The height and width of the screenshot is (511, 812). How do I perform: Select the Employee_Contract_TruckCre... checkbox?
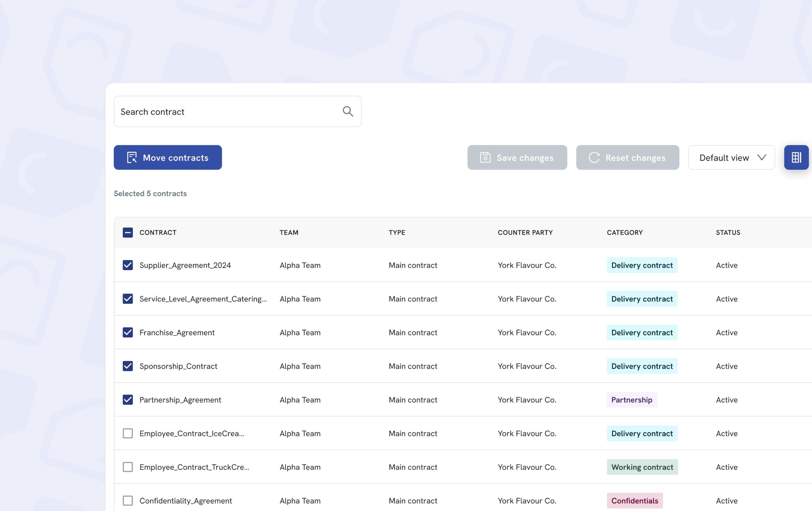pyautogui.click(x=127, y=467)
